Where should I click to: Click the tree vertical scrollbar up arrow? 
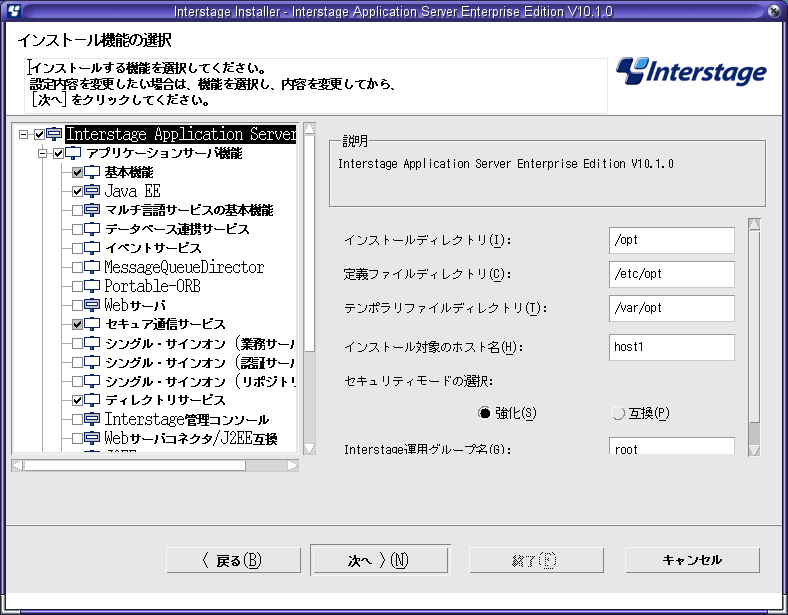click(310, 128)
